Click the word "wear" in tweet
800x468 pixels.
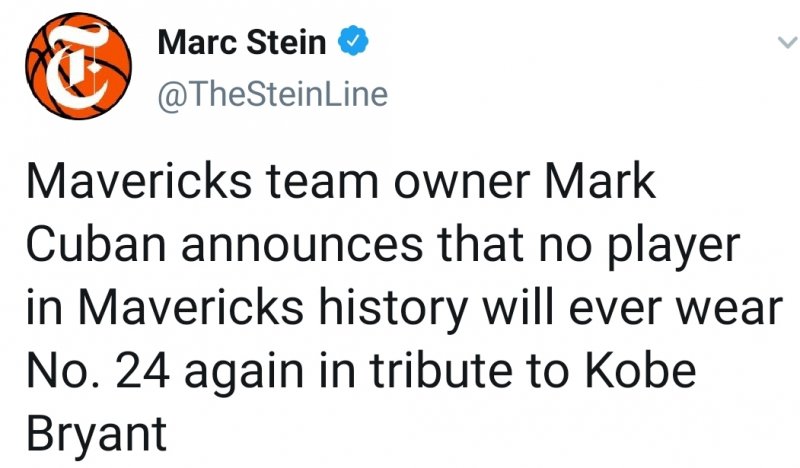coord(725,309)
